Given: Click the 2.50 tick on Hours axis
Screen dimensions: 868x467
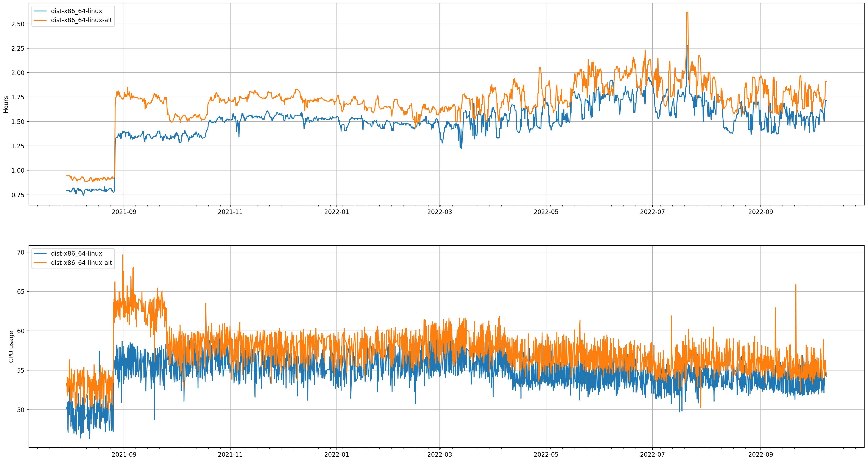Looking at the screenshot, I should pyautogui.click(x=17, y=24).
